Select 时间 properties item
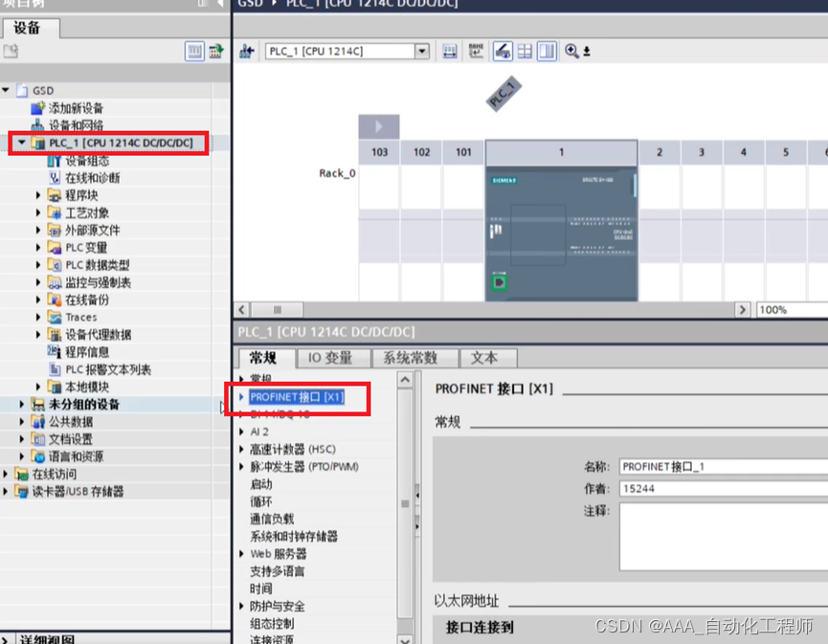Screen dimensions: 828x644 coord(261,588)
